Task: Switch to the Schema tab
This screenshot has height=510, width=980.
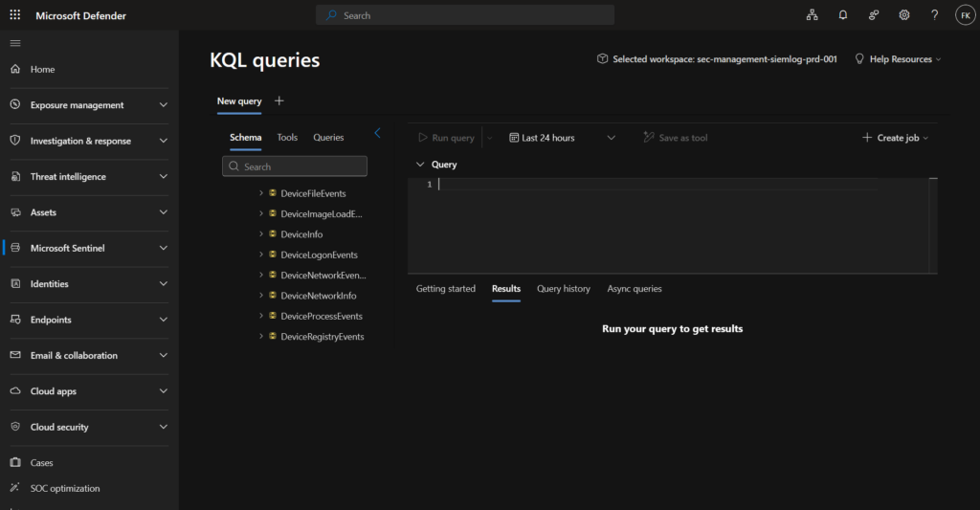Action: coord(246,138)
